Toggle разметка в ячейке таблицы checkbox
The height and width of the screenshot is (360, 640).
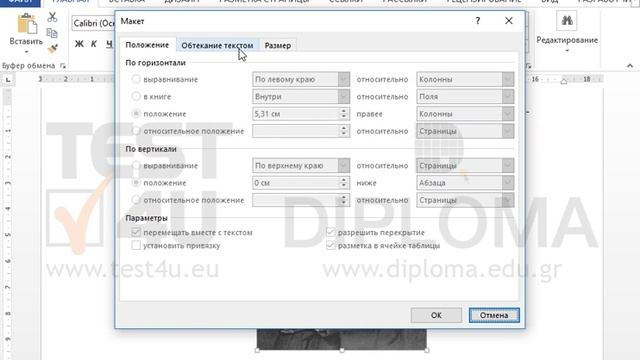coord(331,245)
